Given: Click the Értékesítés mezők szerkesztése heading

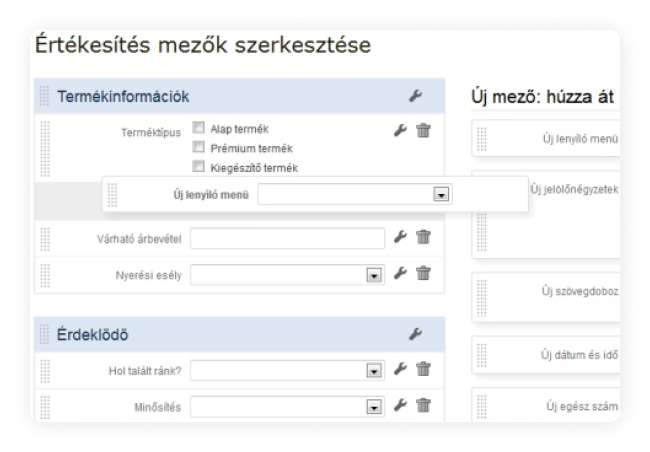Looking at the screenshot, I should tap(203, 45).
